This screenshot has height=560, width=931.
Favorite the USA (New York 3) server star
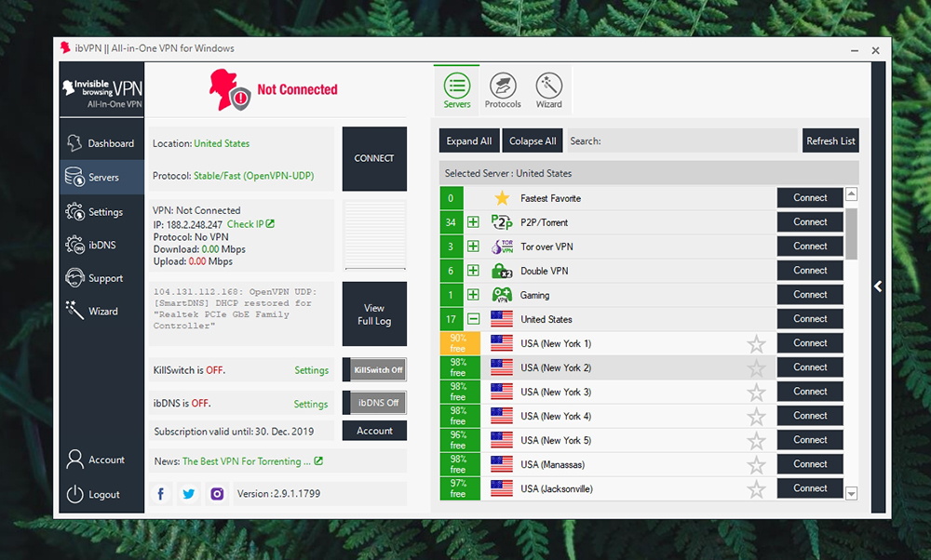click(x=756, y=393)
